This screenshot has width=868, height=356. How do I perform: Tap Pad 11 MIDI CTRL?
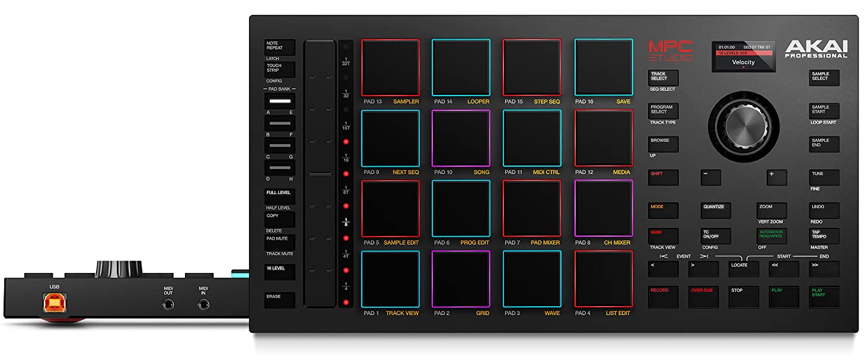[532, 138]
